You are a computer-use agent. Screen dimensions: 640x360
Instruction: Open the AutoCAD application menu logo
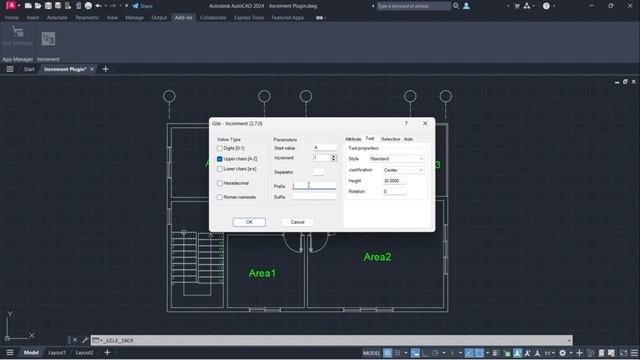[11, 6]
